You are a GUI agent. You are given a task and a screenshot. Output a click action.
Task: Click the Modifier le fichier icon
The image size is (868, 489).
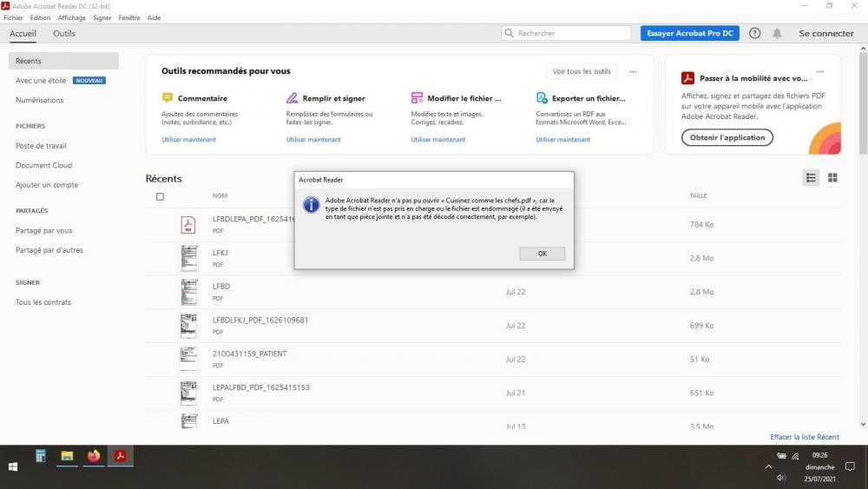pyautogui.click(x=418, y=98)
